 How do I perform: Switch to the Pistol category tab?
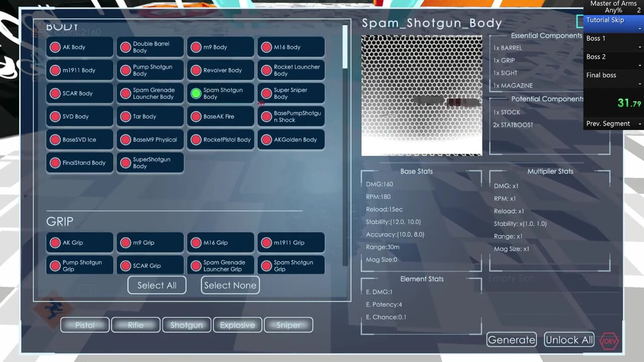click(x=85, y=325)
